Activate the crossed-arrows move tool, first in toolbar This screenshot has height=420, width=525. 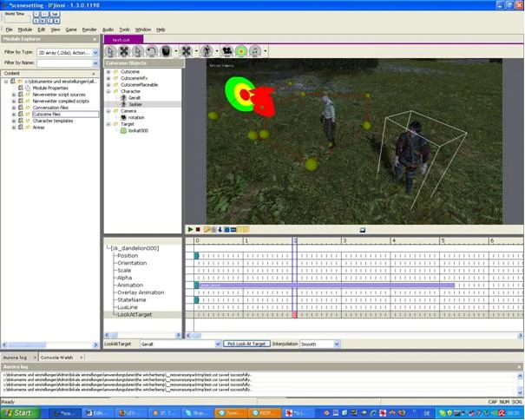click(x=124, y=51)
